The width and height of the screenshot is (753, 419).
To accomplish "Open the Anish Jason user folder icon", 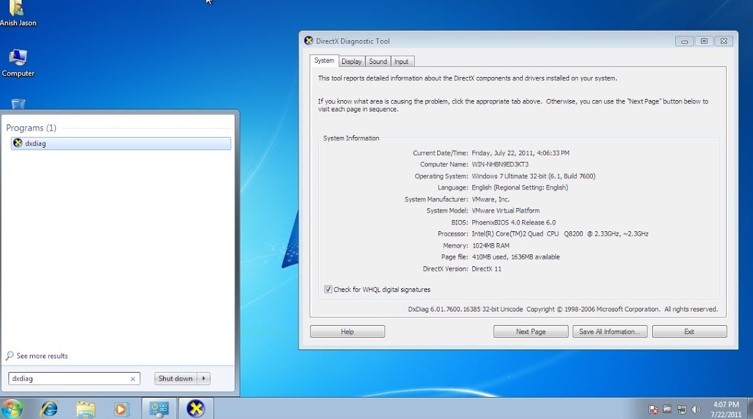I will click(18, 13).
